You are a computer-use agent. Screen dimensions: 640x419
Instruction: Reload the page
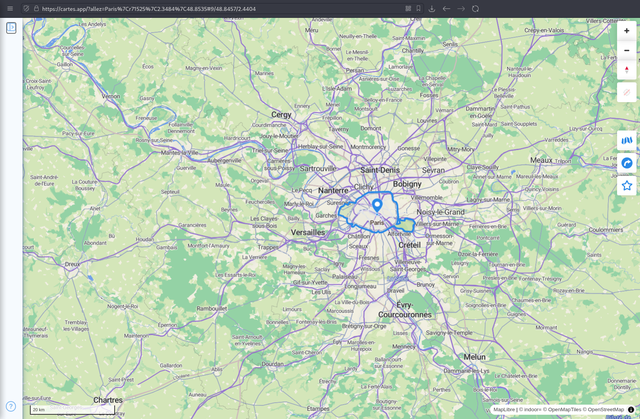[476, 9]
